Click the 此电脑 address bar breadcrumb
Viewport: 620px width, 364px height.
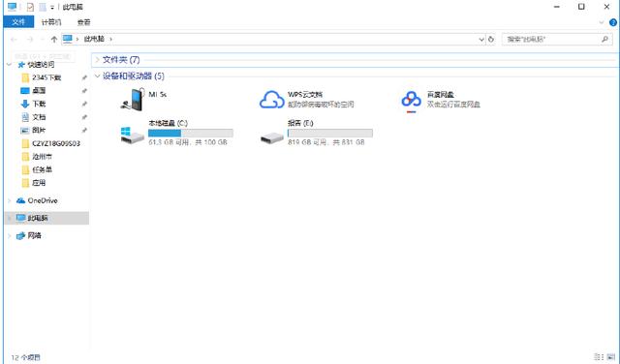point(94,39)
